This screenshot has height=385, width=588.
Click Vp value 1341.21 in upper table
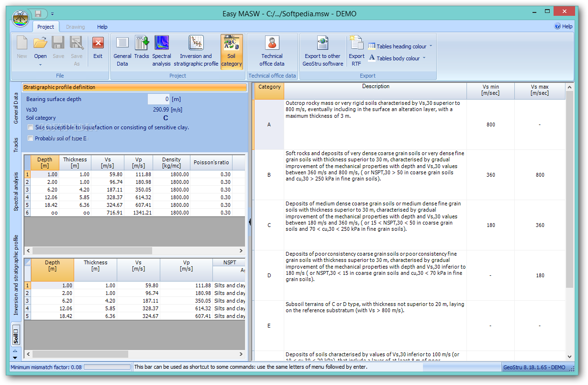[139, 213]
